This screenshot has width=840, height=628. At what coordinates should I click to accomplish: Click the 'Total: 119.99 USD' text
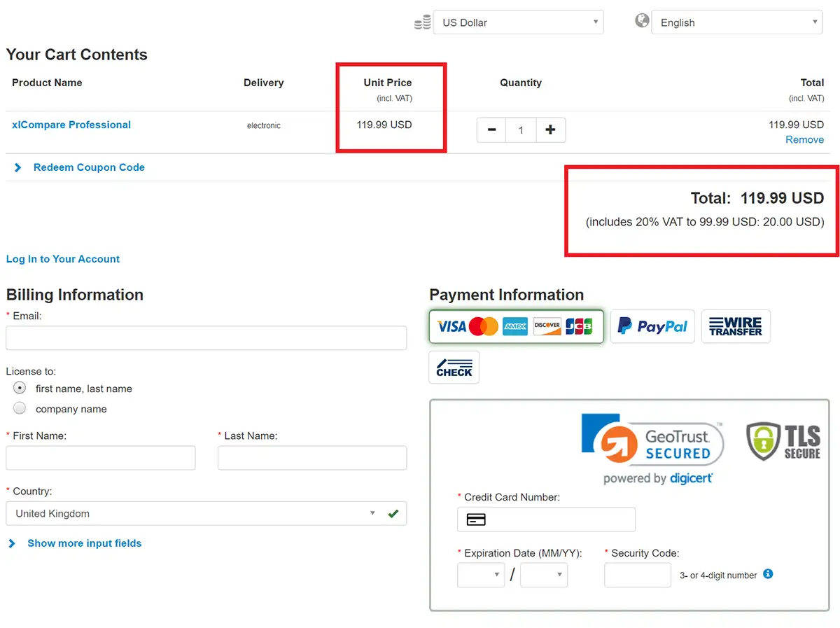pos(757,198)
